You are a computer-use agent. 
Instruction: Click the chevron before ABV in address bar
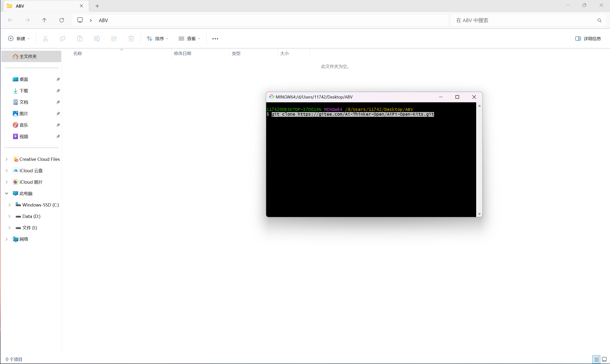[x=91, y=20]
